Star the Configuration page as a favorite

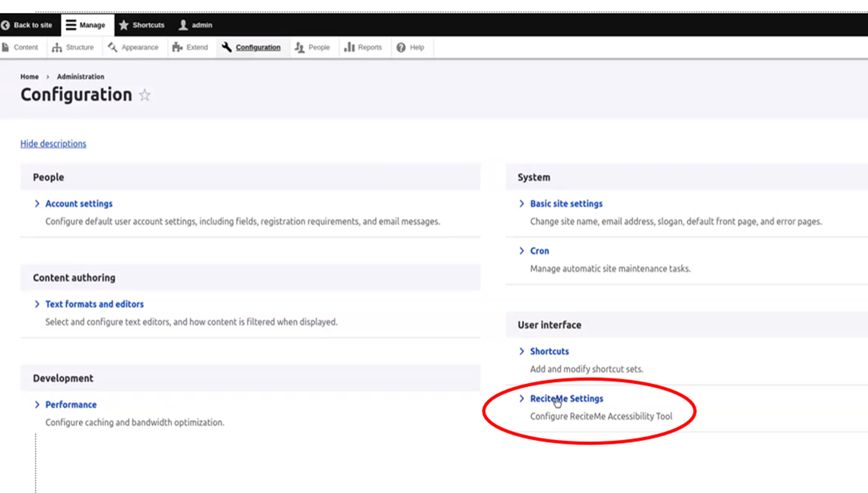(144, 94)
